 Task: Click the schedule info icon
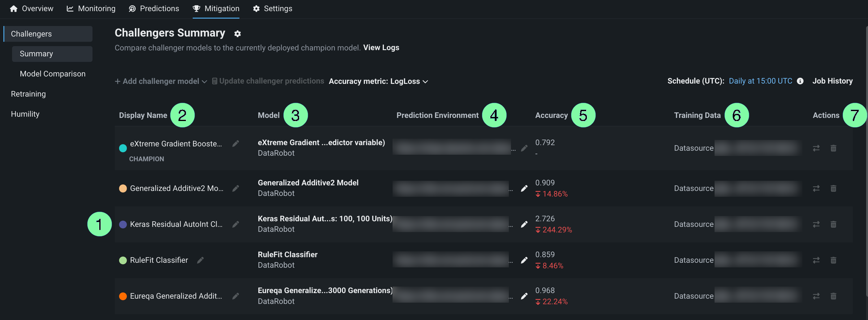(x=800, y=81)
